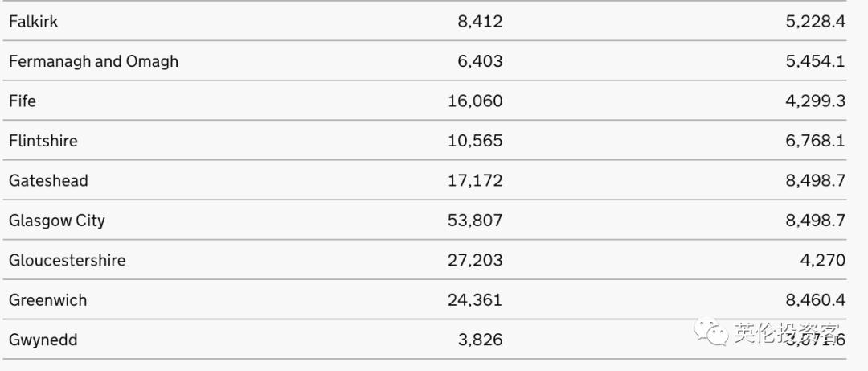The image size is (868, 371).
Task: Select the Gateshead row label
Action: coord(48,181)
